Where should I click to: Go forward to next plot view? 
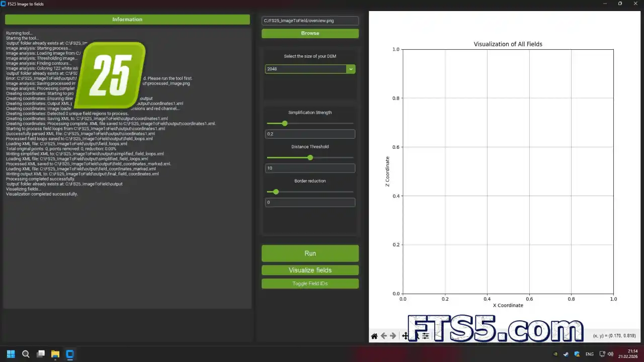pos(393,336)
